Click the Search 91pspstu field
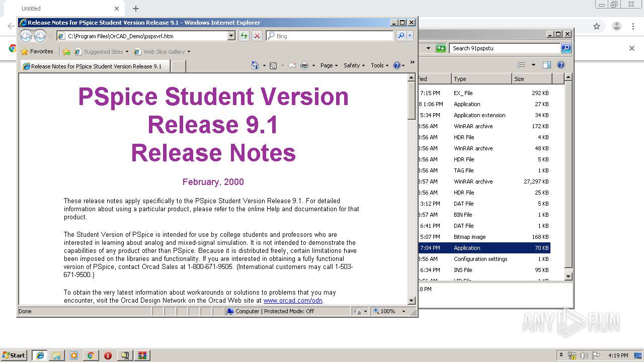This screenshot has height=362, width=644. pos(505,48)
